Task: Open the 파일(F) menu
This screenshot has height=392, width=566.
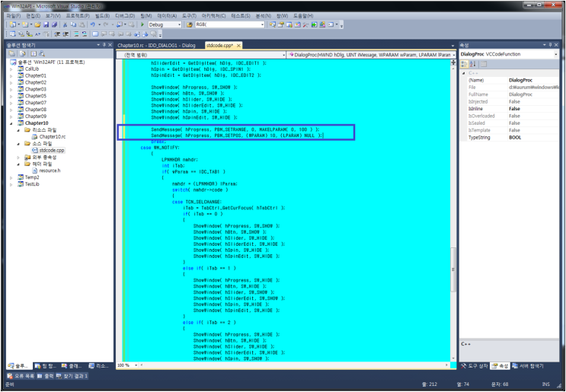Action: (14, 16)
